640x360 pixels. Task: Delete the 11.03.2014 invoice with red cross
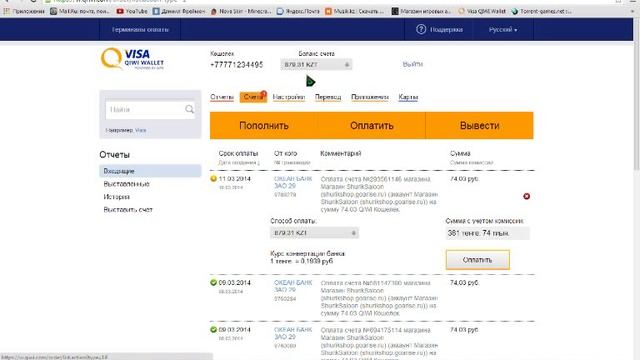coord(527,196)
